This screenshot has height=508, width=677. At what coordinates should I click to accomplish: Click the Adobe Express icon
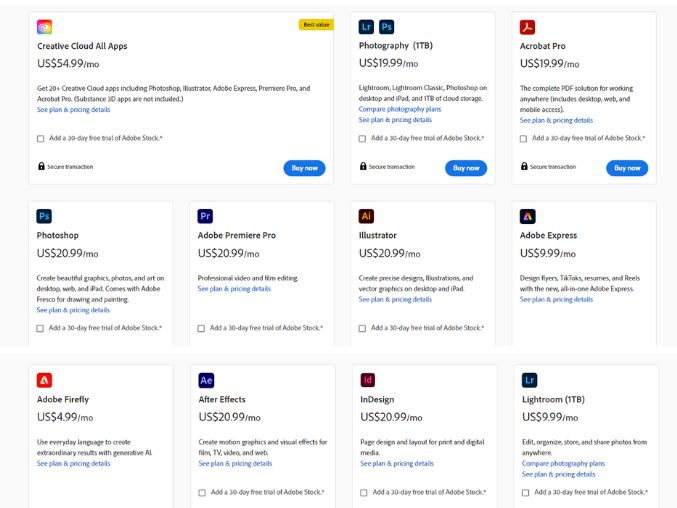[x=528, y=216]
